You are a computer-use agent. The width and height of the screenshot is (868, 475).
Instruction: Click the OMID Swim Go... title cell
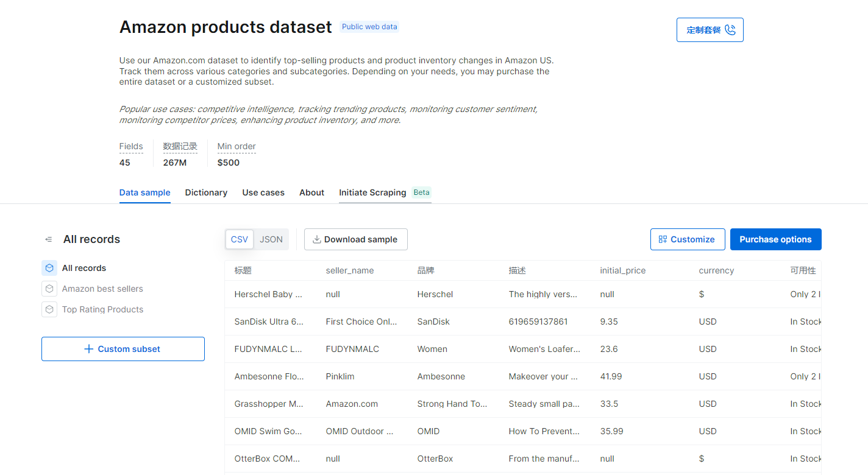click(268, 431)
